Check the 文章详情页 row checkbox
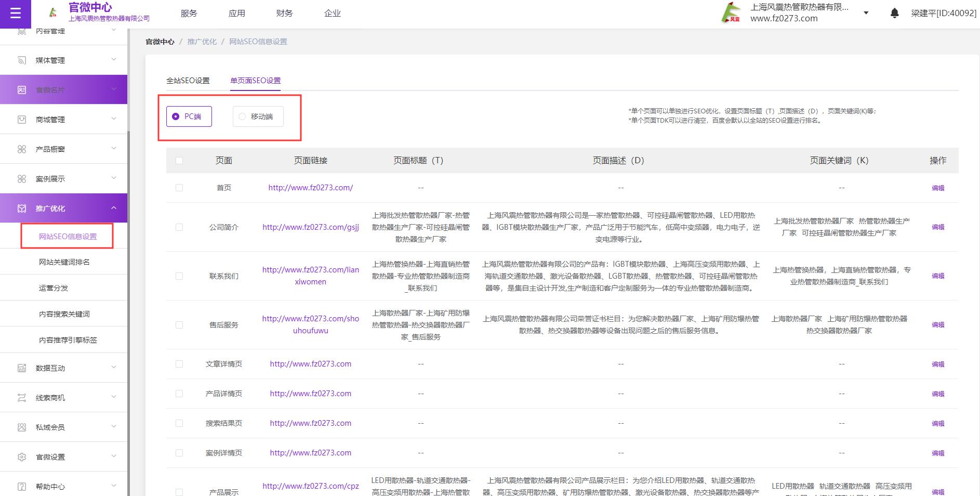Image resolution: width=980 pixels, height=496 pixels. click(179, 364)
